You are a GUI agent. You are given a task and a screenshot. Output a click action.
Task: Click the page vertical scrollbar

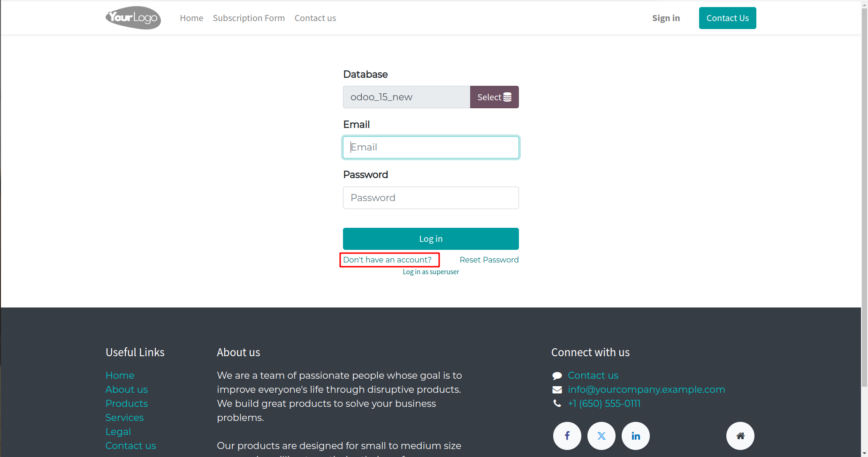tap(864, 197)
